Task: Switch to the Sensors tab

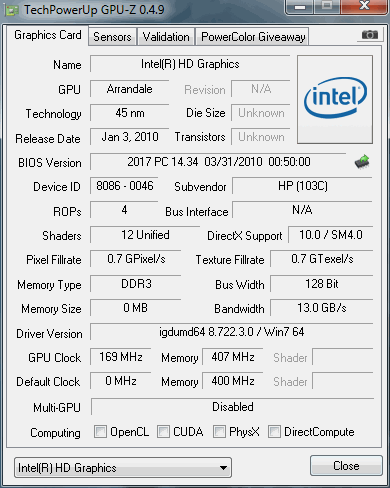Action: click(x=112, y=37)
